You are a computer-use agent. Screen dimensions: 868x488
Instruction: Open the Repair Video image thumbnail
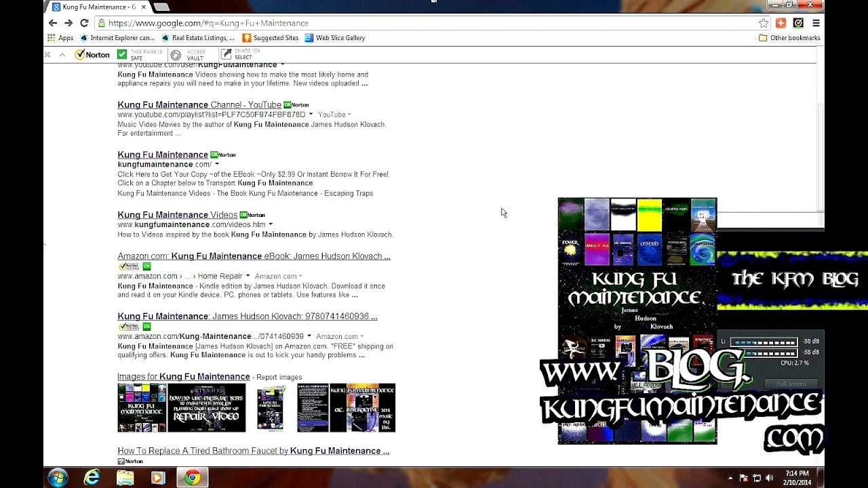(x=207, y=408)
